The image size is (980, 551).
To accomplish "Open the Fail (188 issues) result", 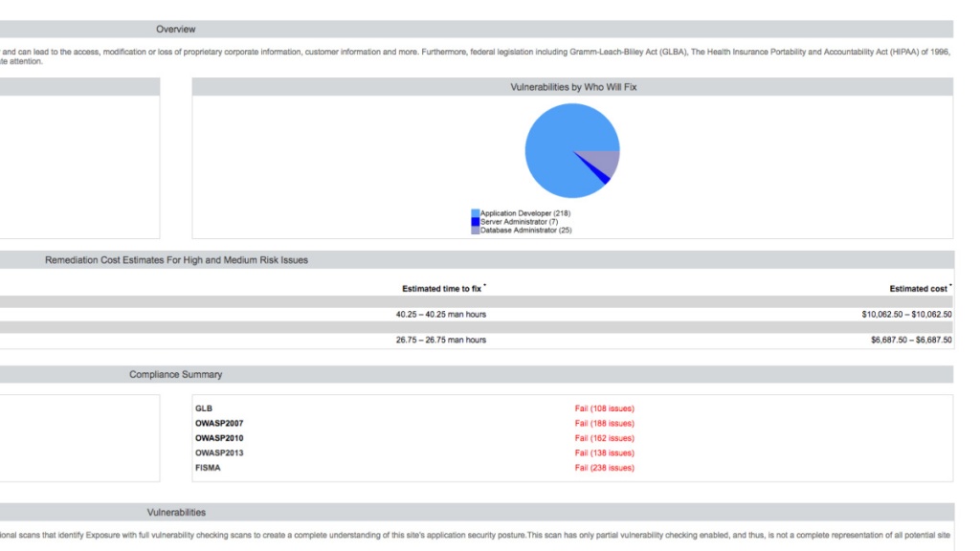I will [x=605, y=424].
